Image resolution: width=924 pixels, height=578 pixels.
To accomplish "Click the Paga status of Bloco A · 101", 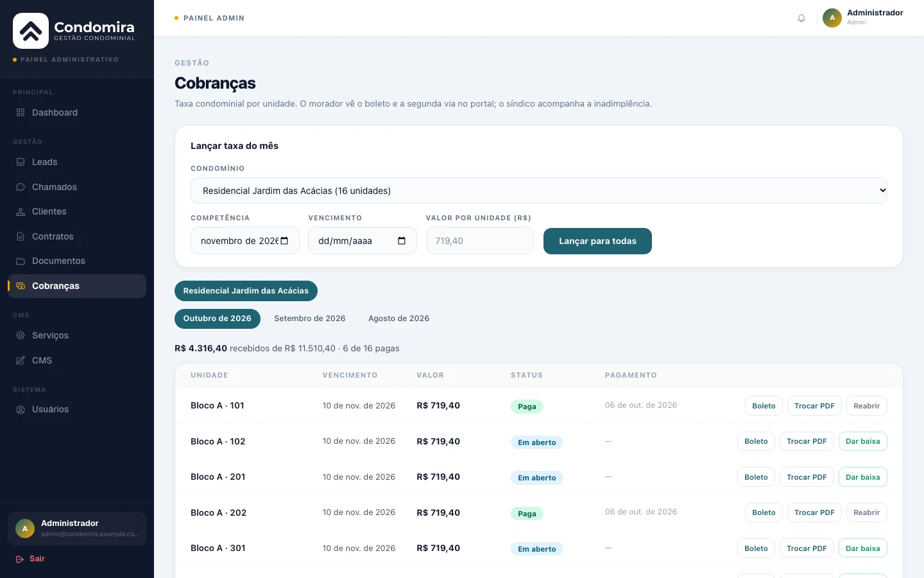I will pos(527,407).
